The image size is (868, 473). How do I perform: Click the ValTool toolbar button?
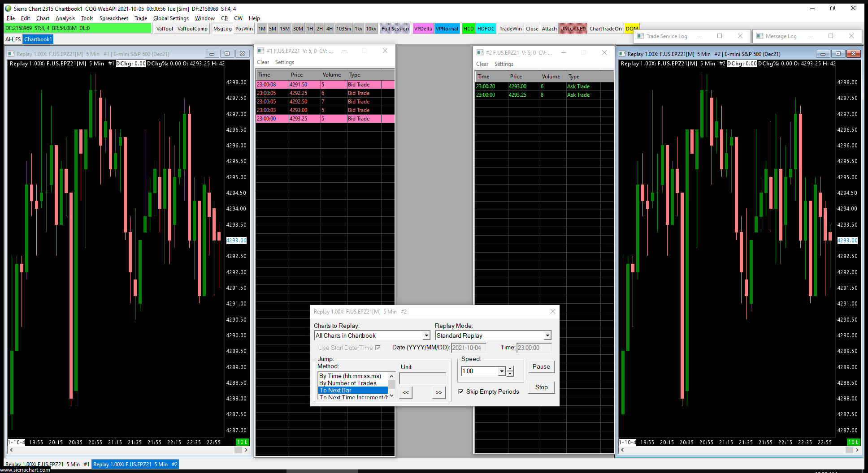165,29
